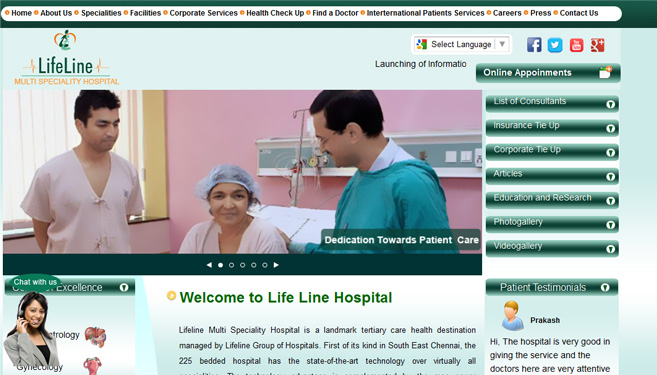Image resolution: width=657 pixels, height=375 pixels.
Task: Open the Articles sidebar link
Action: tap(507, 173)
